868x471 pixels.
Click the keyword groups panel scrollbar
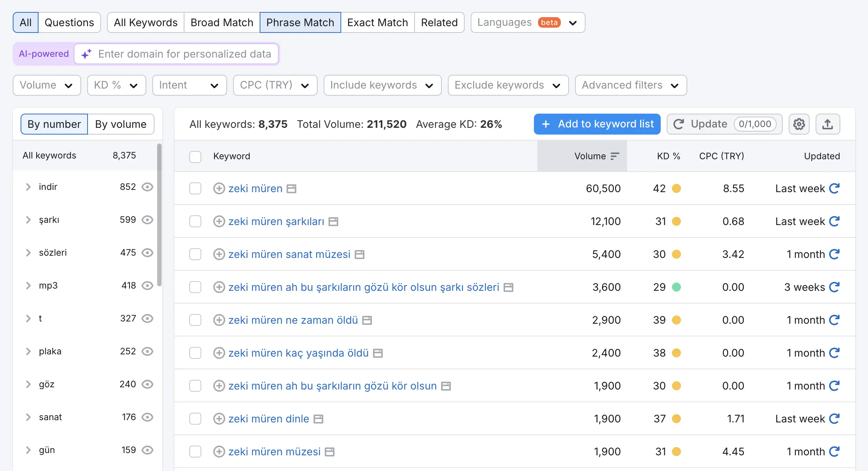point(159,215)
